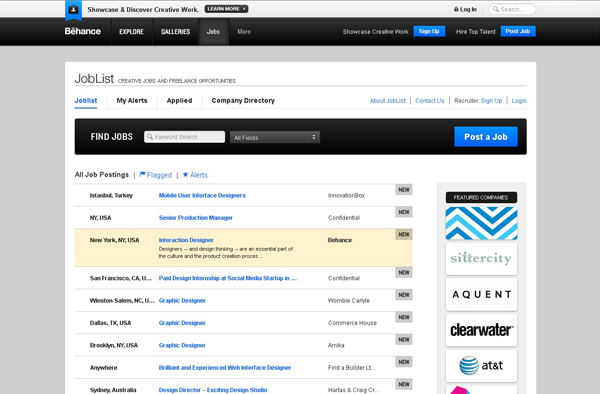This screenshot has width=600, height=394.
Task: Open Senior Production Manager job
Action: point(196,218)
